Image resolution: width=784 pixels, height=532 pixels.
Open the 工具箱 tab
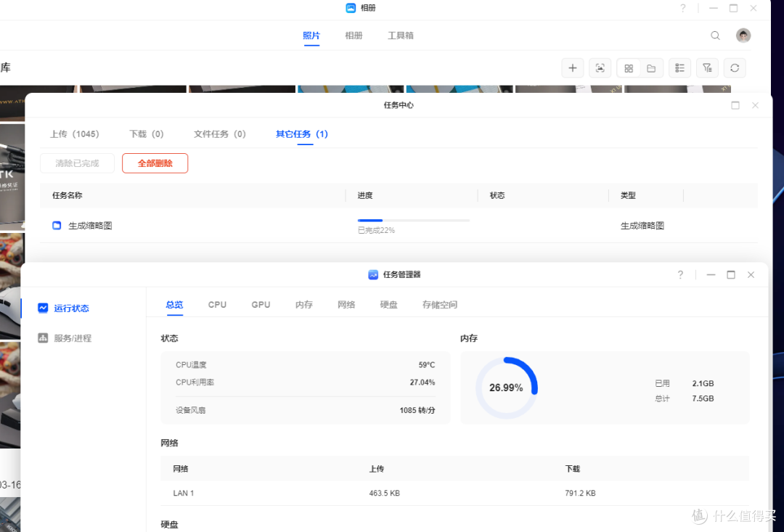(401, 35)
